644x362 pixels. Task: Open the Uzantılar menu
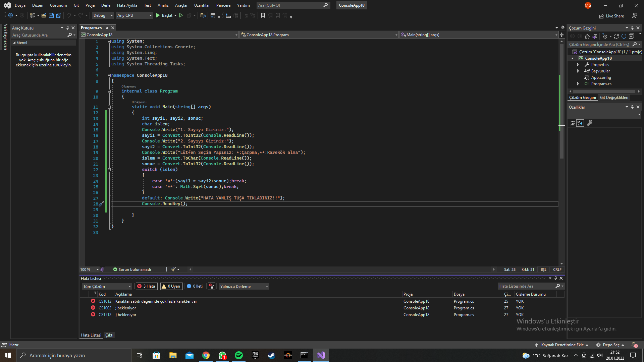202,5
